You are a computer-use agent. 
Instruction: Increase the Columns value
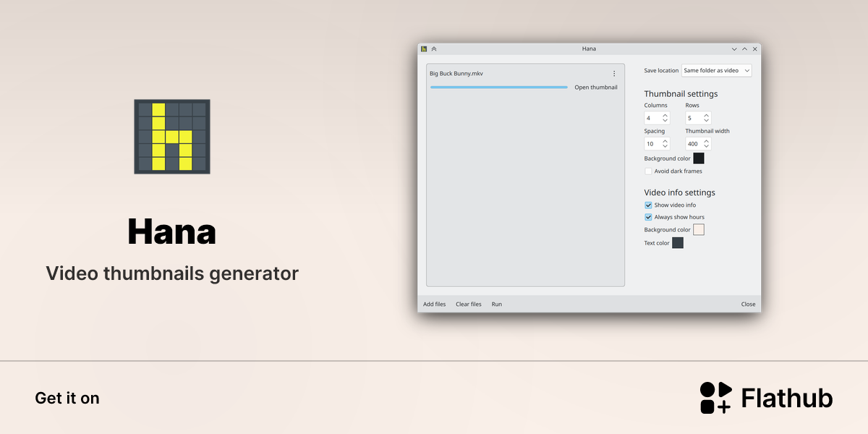665,114
